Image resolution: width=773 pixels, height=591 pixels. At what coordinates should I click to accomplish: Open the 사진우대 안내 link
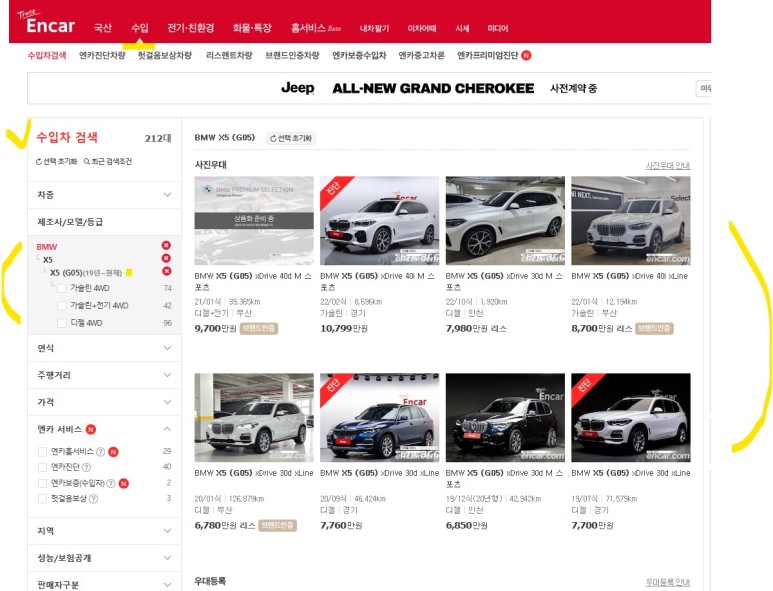tap(668, 166)
